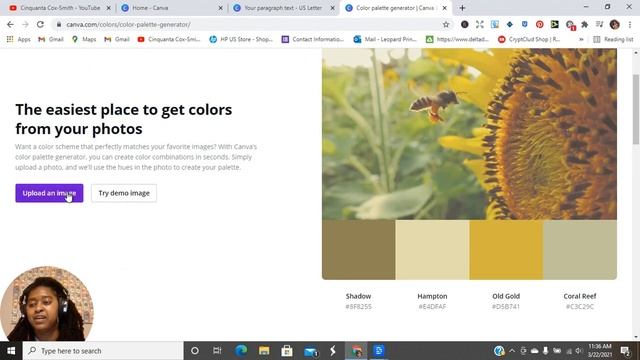Click the fullscreen capture extension icon
Image resolution: width=640 pixels, height=360 pixels.
[480, 24]
